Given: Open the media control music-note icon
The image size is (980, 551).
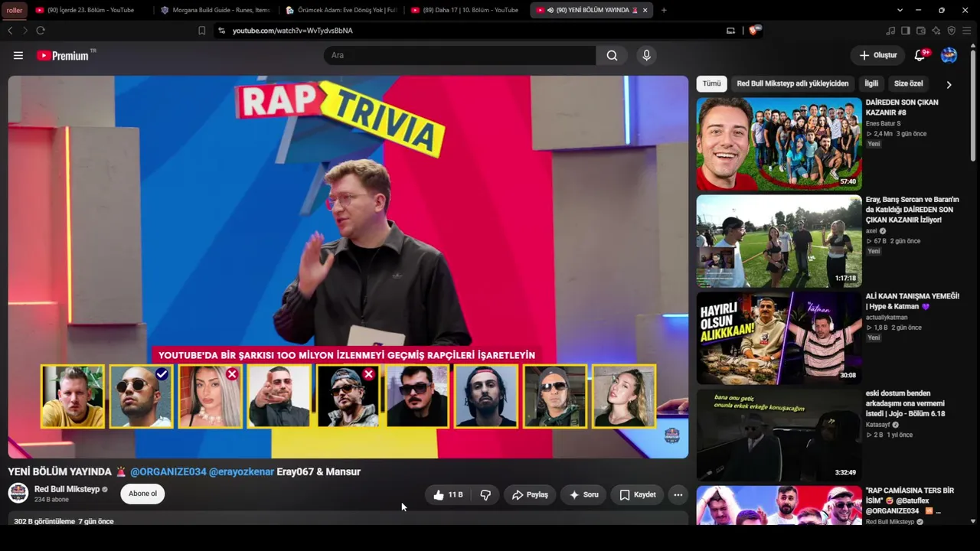Looking at the screenshot, I should pyautogui.click(x=890, y=31).
